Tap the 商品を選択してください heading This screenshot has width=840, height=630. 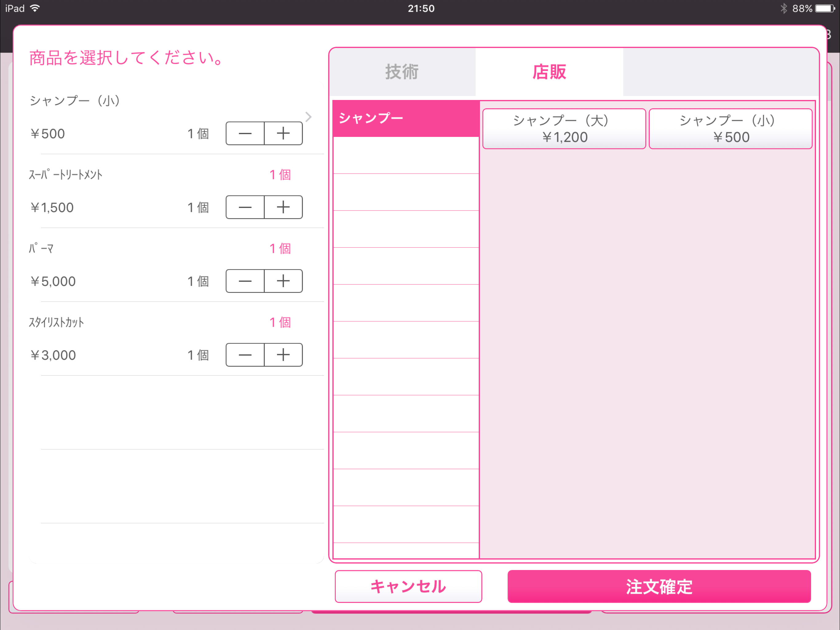pos(126,58)
